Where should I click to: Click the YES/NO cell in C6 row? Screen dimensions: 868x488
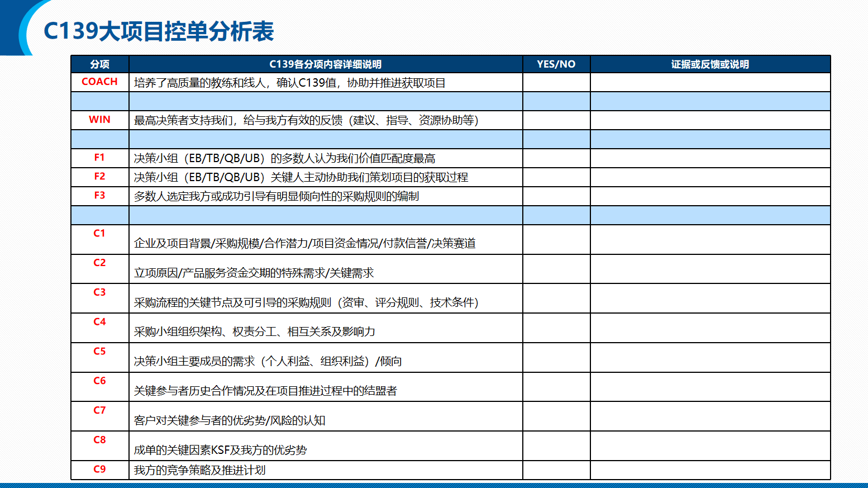point(556,387)
